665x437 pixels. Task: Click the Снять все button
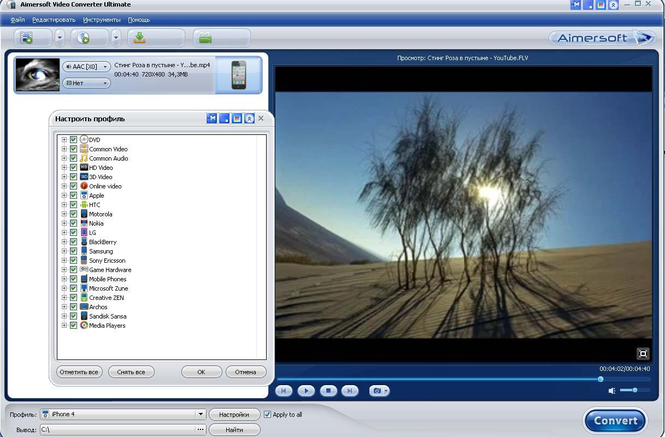(131, 372)
